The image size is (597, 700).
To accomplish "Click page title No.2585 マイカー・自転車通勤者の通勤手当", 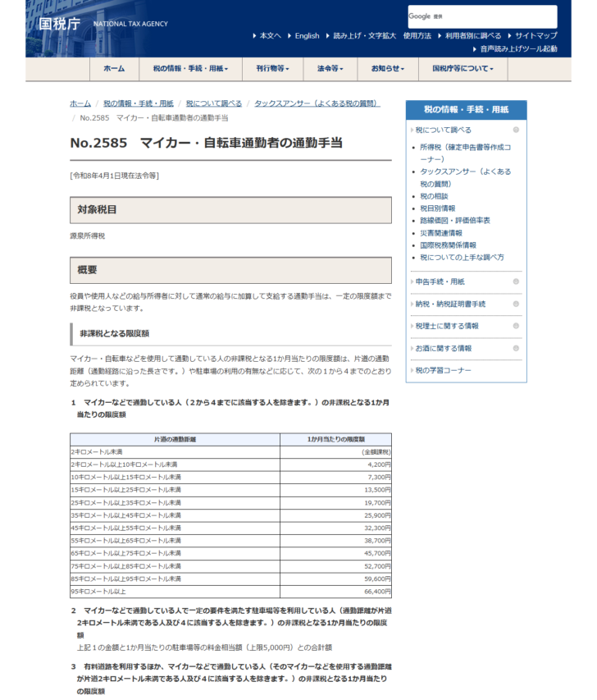I will (206, 143).
